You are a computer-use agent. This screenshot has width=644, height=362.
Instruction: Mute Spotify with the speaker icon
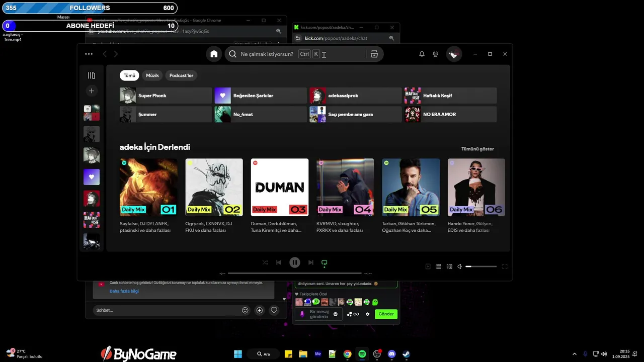(x=459, y=266)
